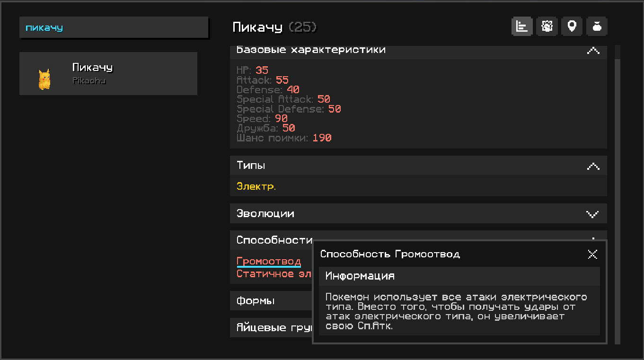Focus the search field containing пикачу
Image resolution: width=644 pixels, height=360 pixels.
click(x=114, y=27)
